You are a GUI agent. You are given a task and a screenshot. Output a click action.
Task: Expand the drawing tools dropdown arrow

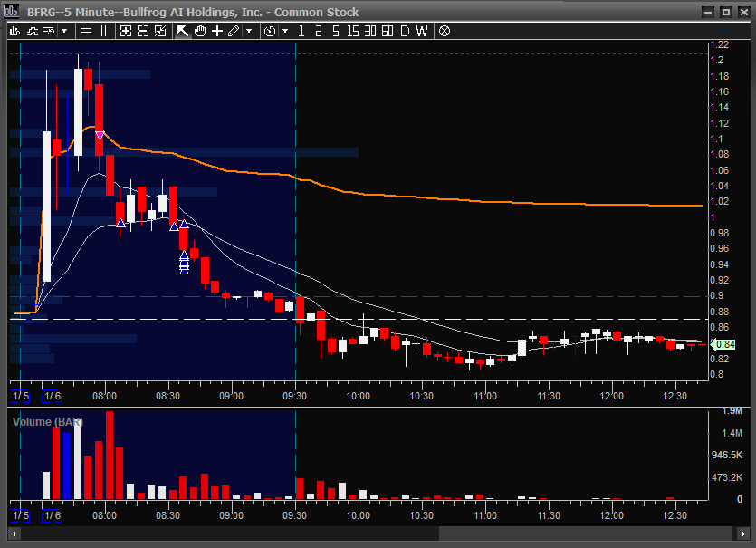(x=249, y=32)
